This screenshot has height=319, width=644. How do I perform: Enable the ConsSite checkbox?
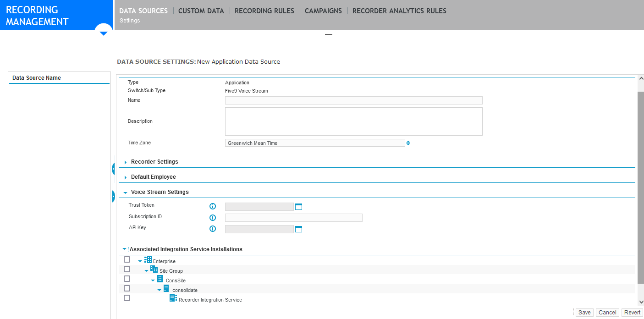coord(127,279)
